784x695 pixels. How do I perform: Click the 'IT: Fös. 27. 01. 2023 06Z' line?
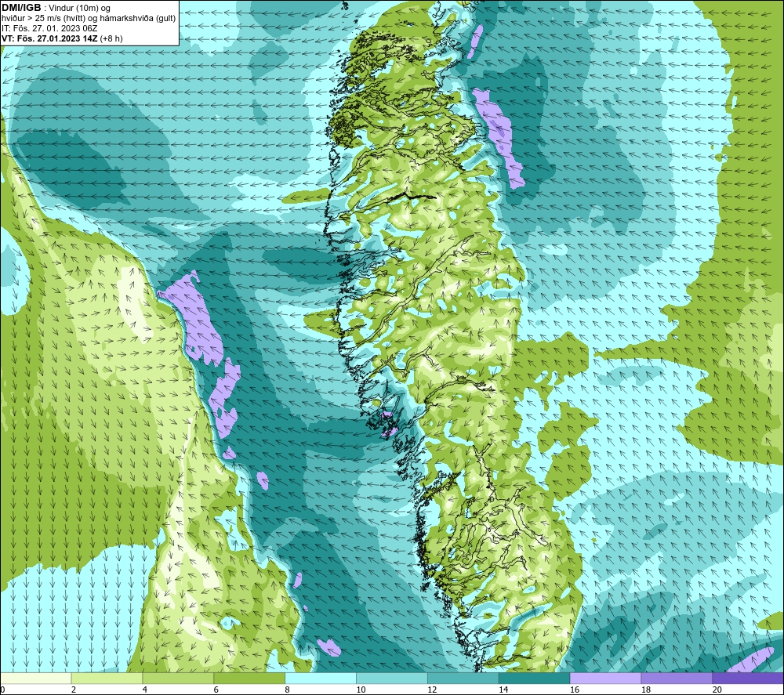point(49,28)
